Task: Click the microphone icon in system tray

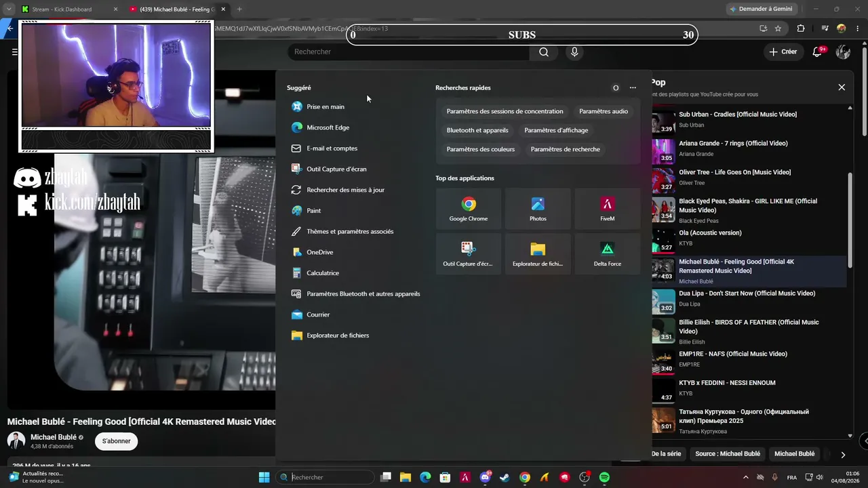Action: pos(774,477)
